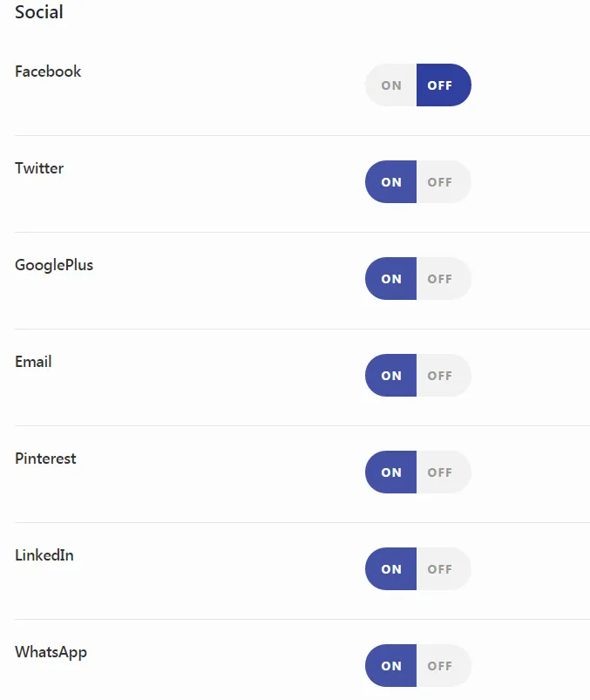This screenshot has width=590, height=700.
Task: Click the GooglePlus setting label
Action: 54,265
